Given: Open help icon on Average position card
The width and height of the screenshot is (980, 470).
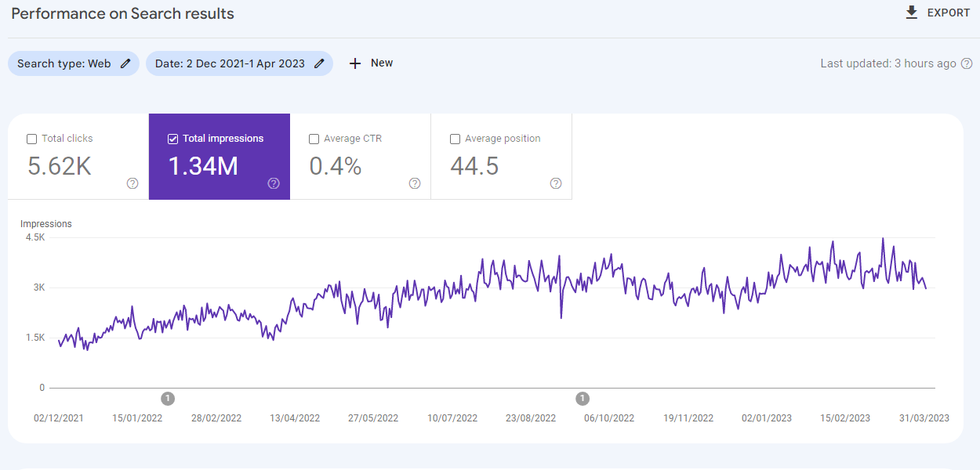Looking at the screenshot, I should [x=556, y=183].
